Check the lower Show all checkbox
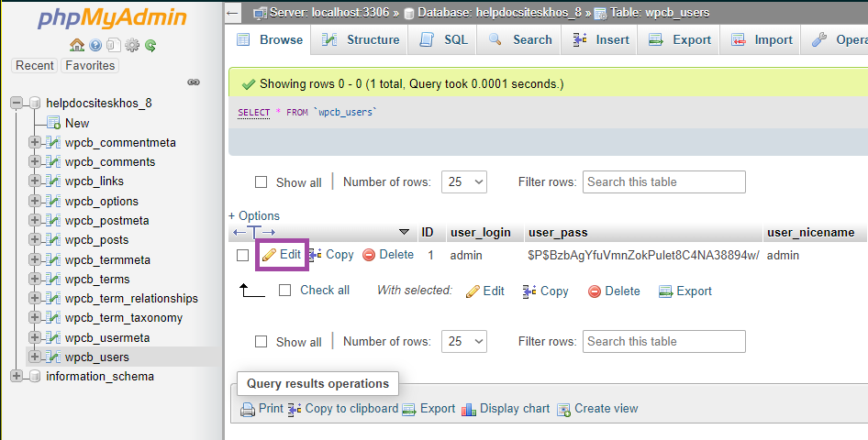The height and width of the screenshot is (440, 868). point(261,342)
